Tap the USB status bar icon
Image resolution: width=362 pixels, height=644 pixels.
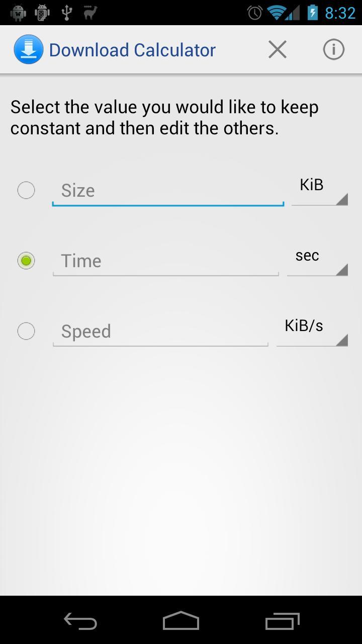pyautogui.click(x=66, y=13)
